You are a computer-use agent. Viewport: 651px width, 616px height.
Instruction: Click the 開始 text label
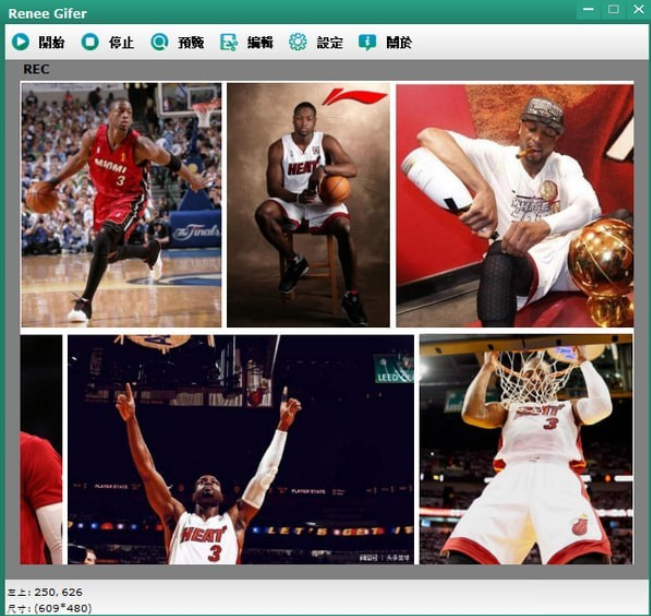(51, 43)
